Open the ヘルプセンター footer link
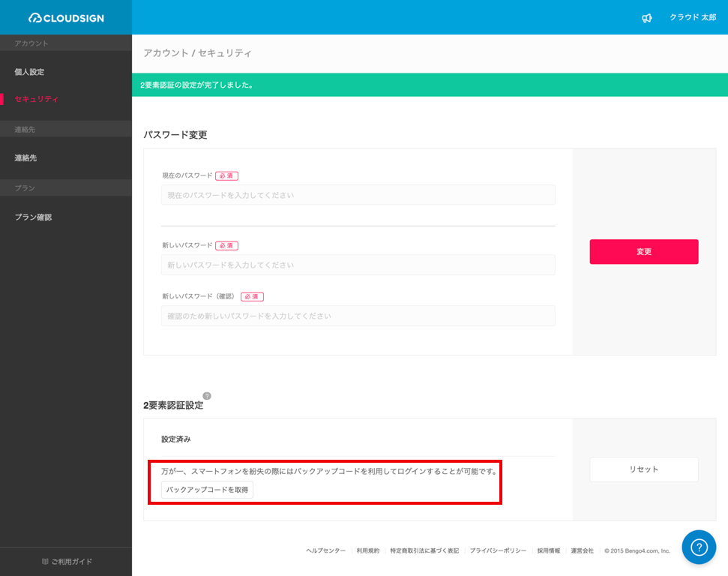 pos(326,550)
